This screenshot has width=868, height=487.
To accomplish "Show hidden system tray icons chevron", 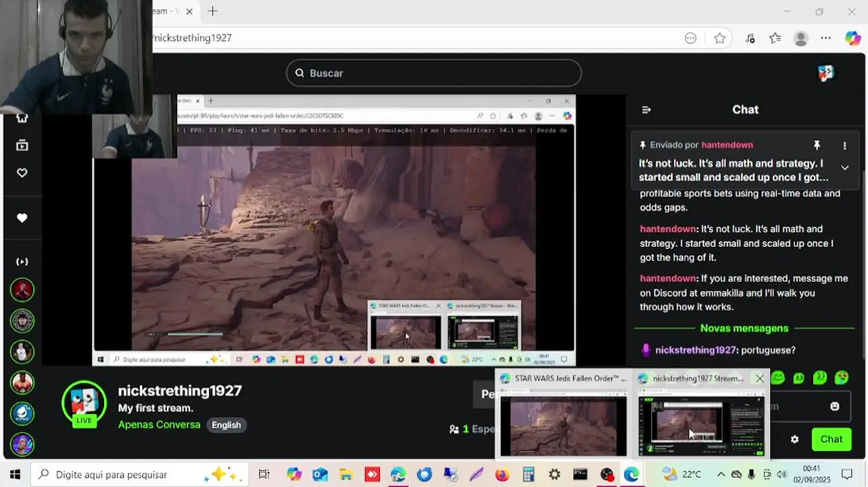I will pos(721,475).
